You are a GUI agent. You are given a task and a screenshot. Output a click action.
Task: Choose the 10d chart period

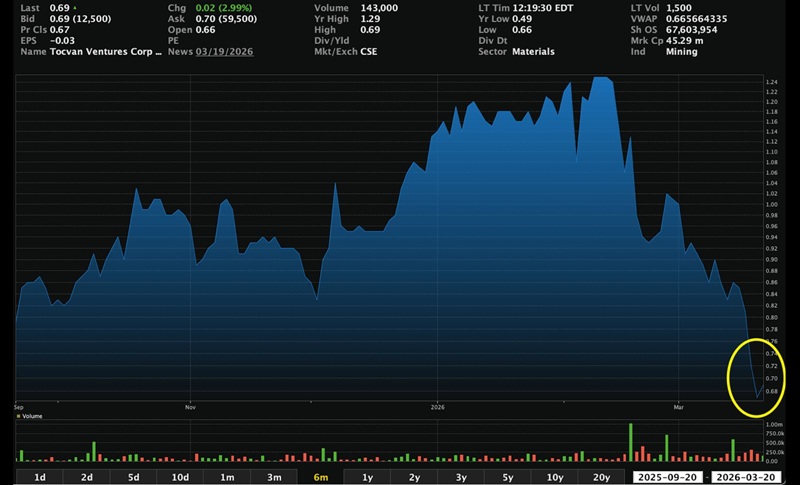(x=180, y=477)
